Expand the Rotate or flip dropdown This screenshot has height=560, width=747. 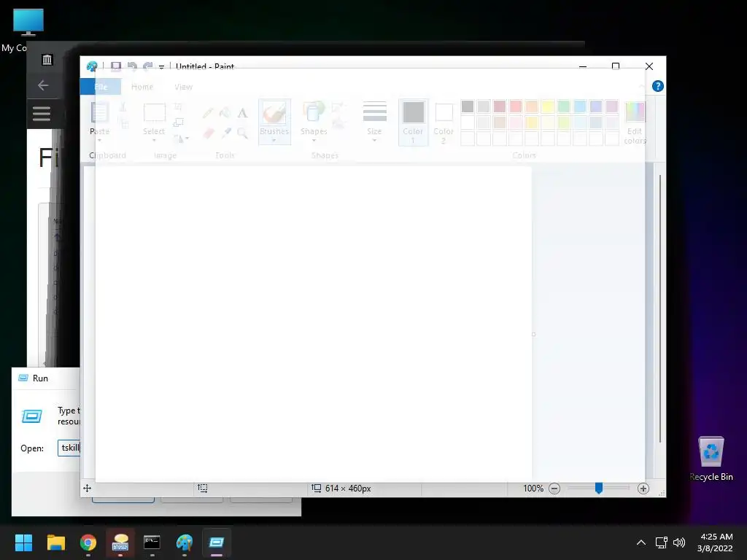tap(182, 139)
